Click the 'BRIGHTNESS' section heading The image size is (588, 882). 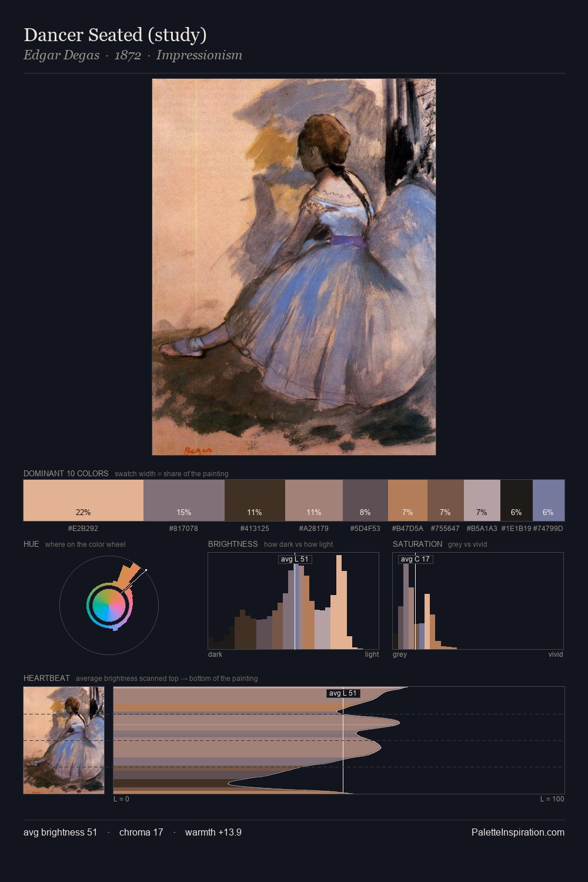pos(233,544)
